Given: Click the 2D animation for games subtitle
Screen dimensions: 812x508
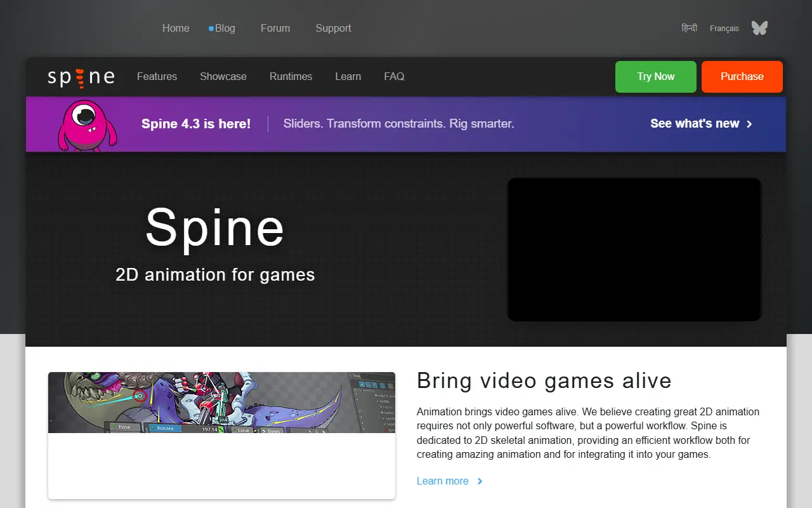Looking at the screenshot, I should pos(215,275).
